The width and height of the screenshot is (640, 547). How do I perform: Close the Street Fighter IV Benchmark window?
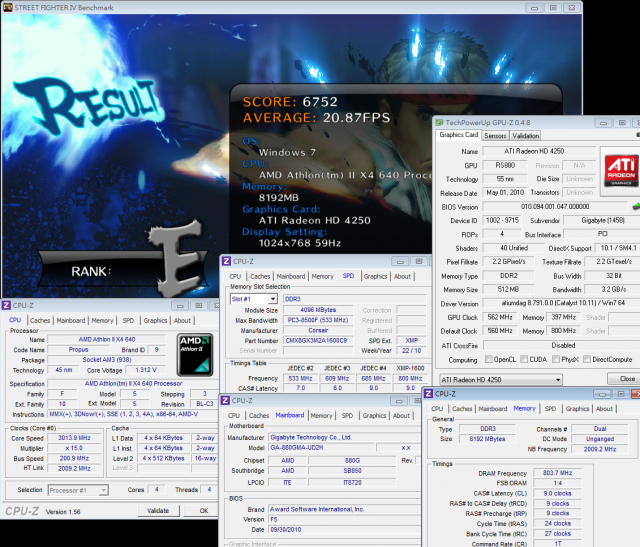coord(572,8)
